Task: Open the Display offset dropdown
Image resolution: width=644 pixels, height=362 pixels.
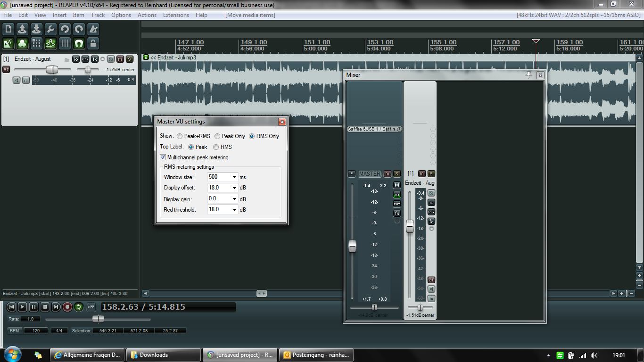Action: click(x=234, y=188)
